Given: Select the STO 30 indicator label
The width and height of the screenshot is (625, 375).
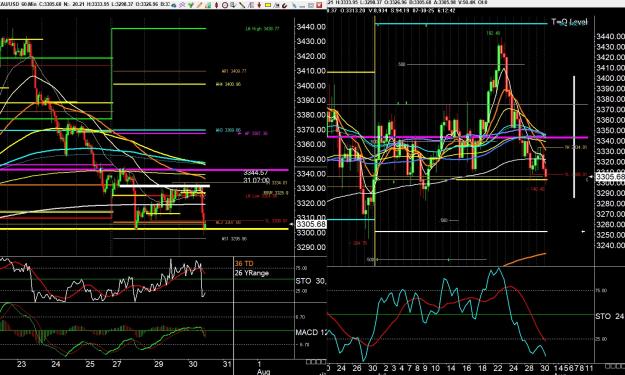Looking at the screenshot, I should click(x=311, y=281).
